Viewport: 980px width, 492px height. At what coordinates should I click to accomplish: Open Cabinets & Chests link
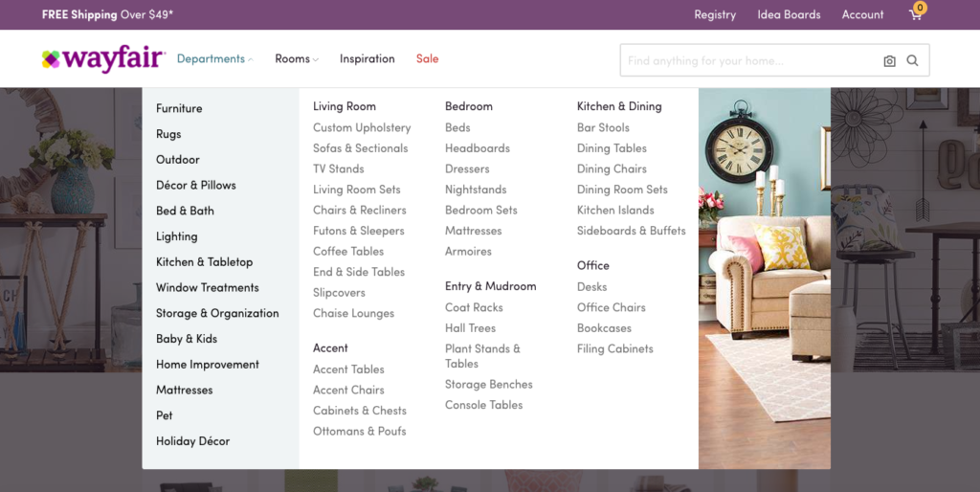pyautogui.click(x=360, y=411)
